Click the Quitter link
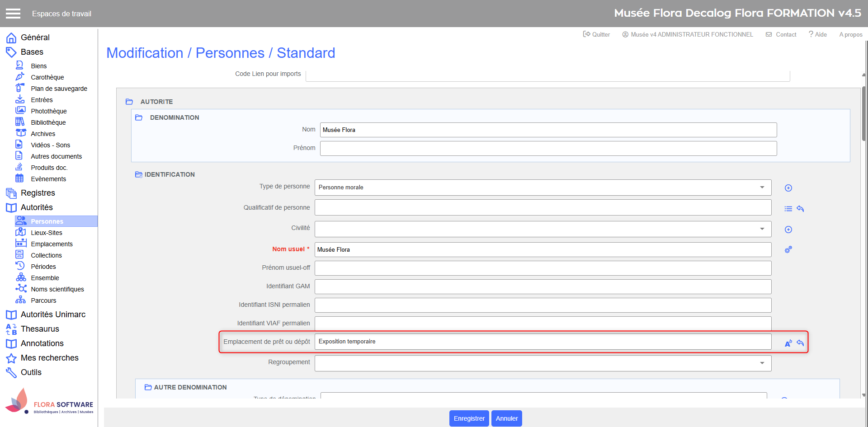The width and height of the screenshot is (868, 427). point(597,34)
